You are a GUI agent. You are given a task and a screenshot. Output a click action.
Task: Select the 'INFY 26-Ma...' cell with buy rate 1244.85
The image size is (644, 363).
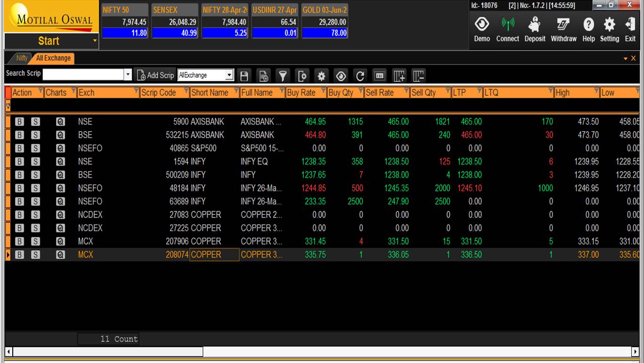tap(261, 188)
